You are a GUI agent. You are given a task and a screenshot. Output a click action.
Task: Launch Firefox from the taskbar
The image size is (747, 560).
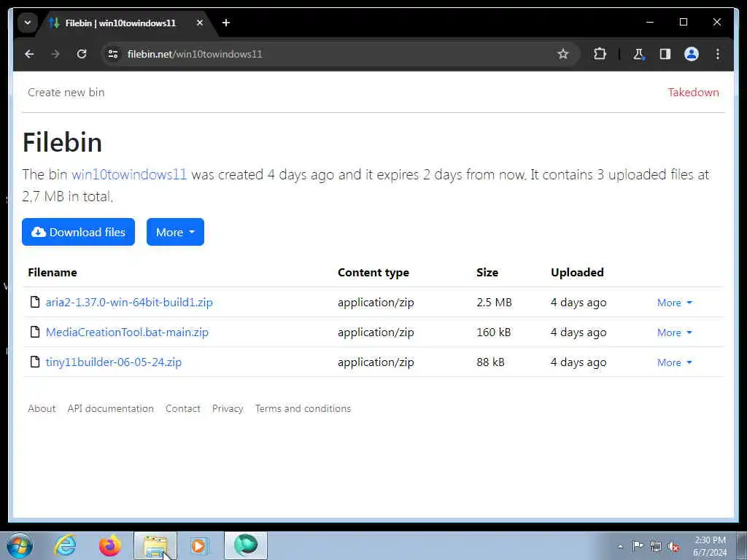click(x=110, y=545)
